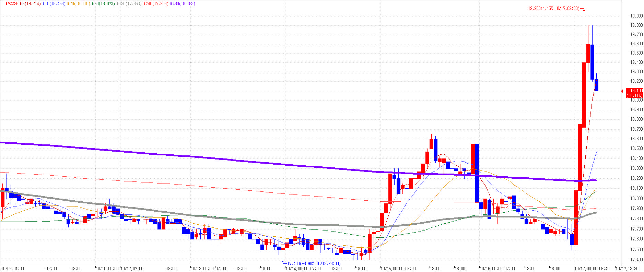The height and width of the screenshot is (272, 644).
Task: Click the 10/13,00:00 time axis label
Action: point(202,269)
